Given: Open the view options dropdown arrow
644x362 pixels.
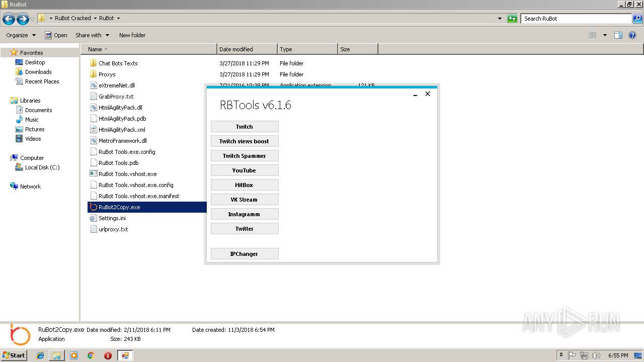Looking at the screenshot, I should pyautogui.click(x=605, y=35).
